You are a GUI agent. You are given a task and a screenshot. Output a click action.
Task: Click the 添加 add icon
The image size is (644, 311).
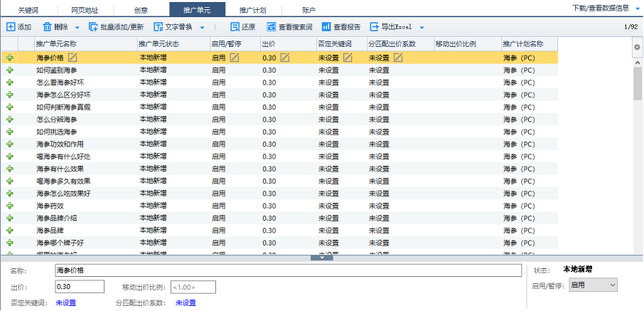11,27
